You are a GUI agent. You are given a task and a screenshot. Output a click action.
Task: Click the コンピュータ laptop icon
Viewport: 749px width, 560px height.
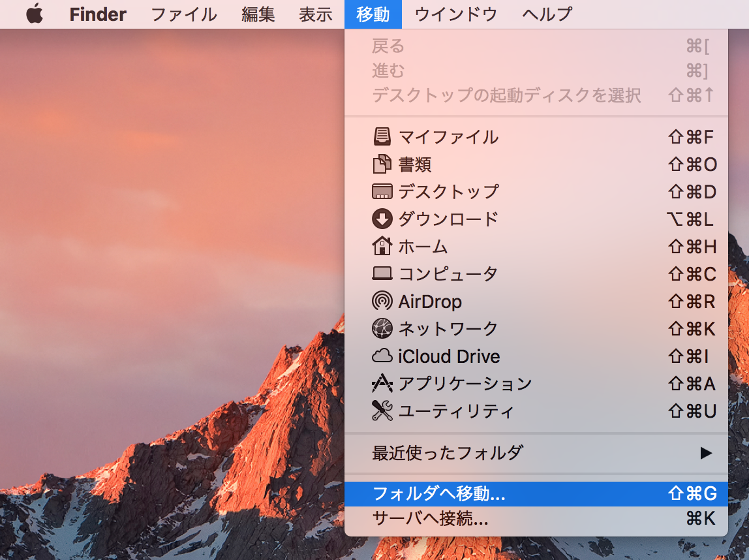[382, 273]
